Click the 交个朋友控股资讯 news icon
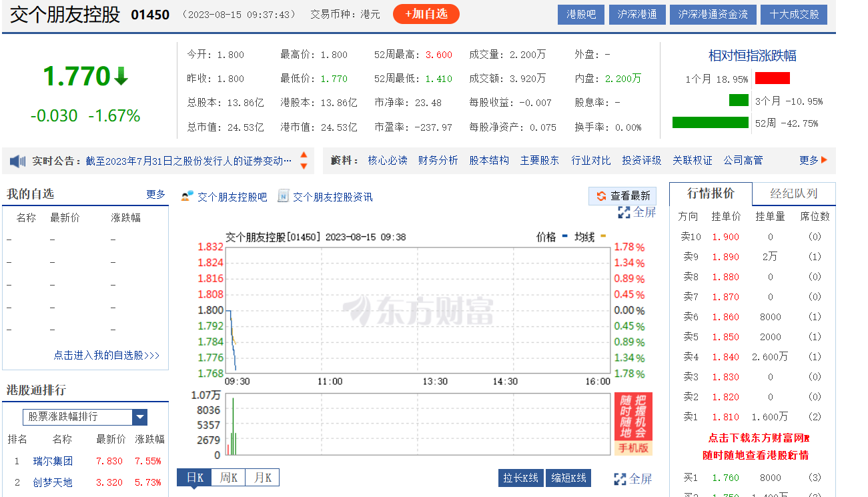Viewport: 868px width, 497px height. [283, 196]
